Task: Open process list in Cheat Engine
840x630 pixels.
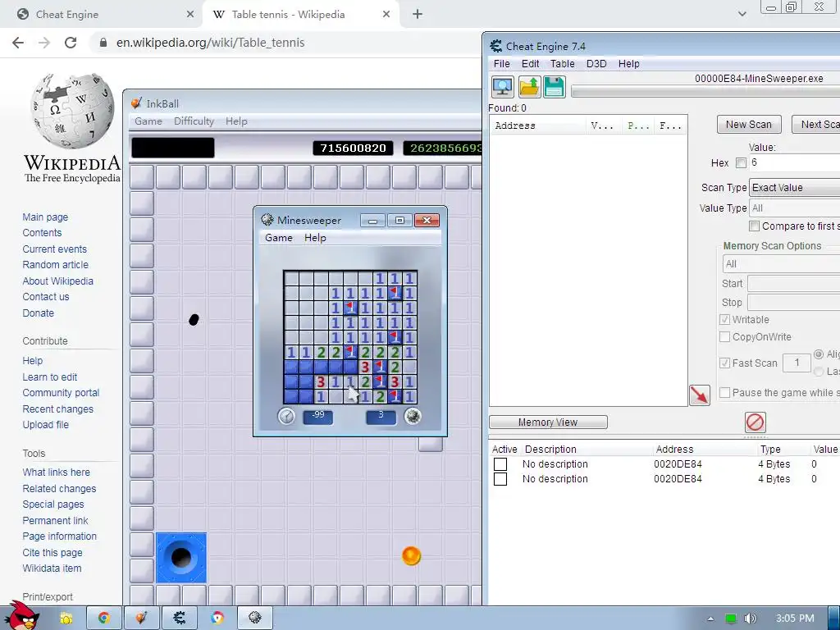Action: coord(503,87)
